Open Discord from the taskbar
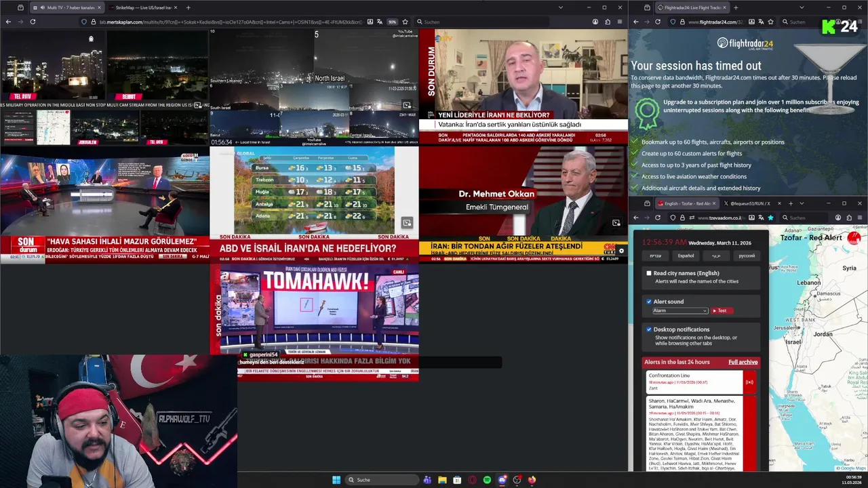Viewport: 868px width, 488px height. click(x=502, y=480)
